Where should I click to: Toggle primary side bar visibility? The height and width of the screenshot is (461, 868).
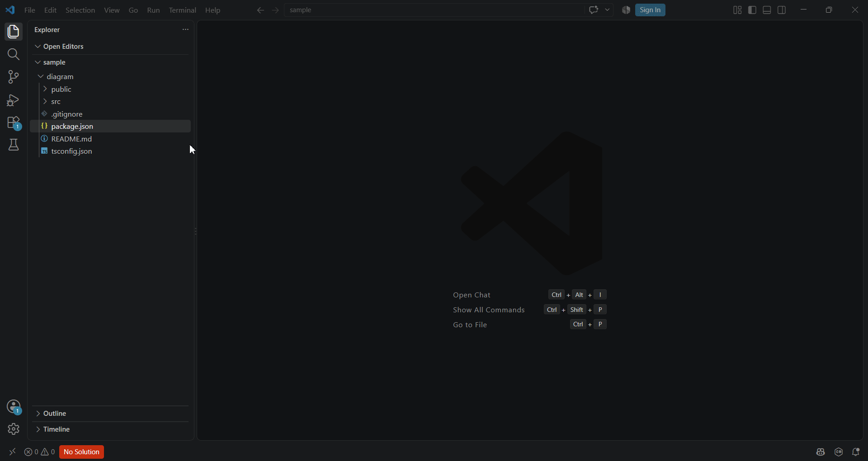click(x=752, y=10)
